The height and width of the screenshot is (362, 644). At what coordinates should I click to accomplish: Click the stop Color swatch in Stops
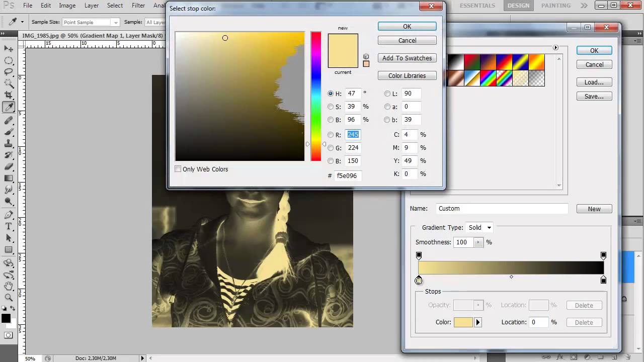[463, 322]
